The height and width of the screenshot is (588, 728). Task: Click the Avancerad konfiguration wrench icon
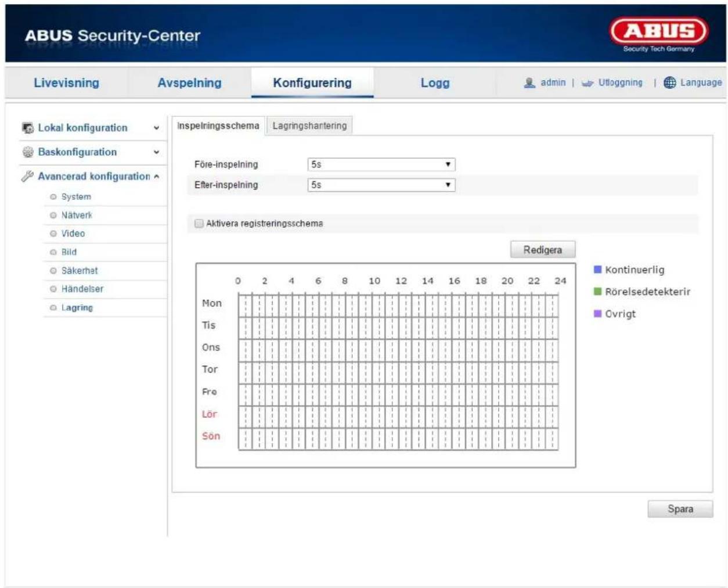coord(27,176)
